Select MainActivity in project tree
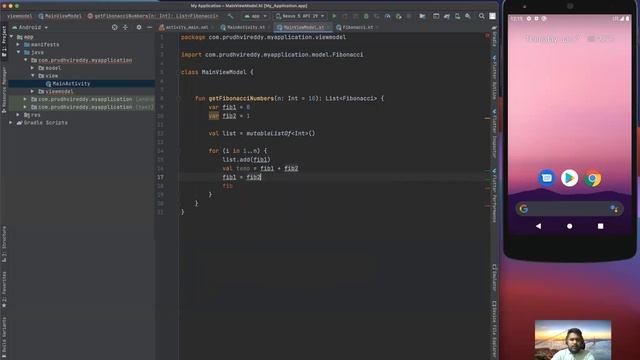Viewport: 640px width, 360px height. pyautogui.click(x=82, y=84)
